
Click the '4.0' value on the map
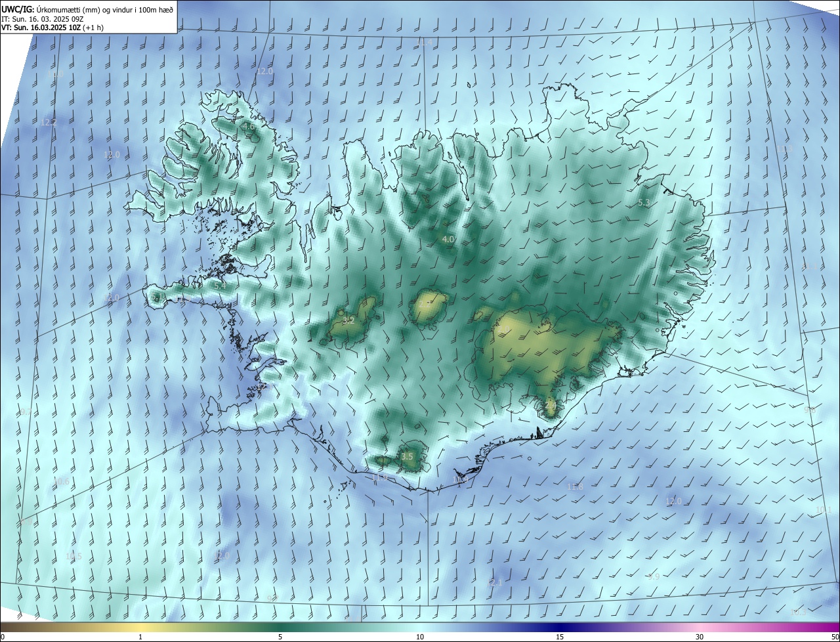[x=448, y=240]
